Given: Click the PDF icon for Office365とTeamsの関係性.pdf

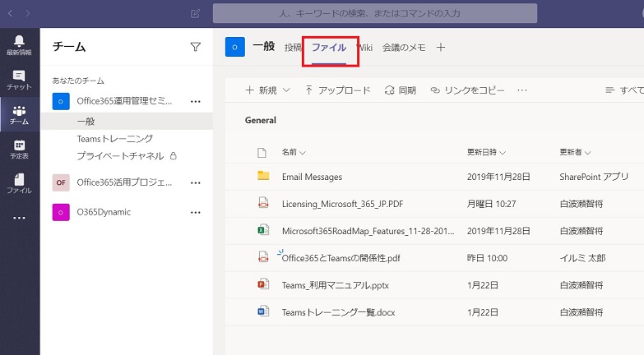Looking at the screenshot, I should (263, 257).
